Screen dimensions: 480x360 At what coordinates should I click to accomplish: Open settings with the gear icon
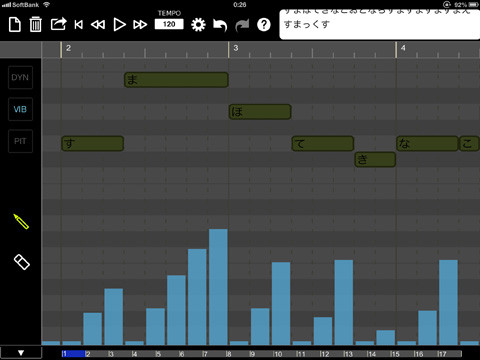pyautogui.click(x=198, y=25)
